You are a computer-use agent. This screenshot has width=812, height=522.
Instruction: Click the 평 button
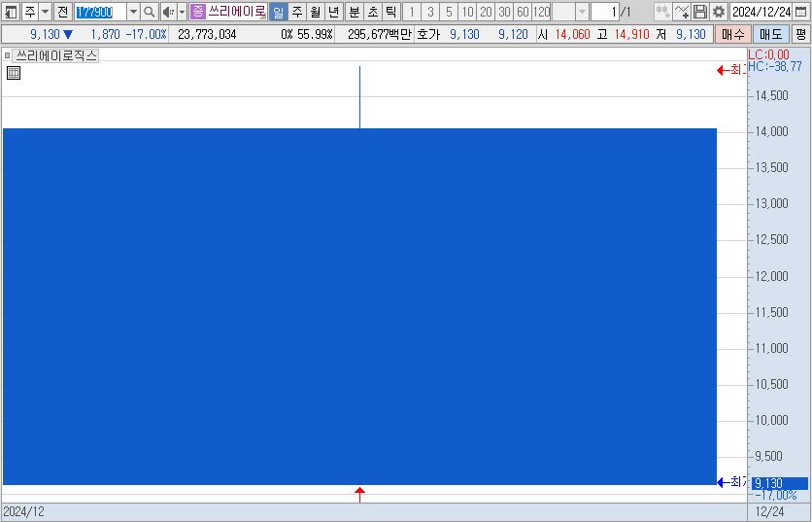pos(801,35)
